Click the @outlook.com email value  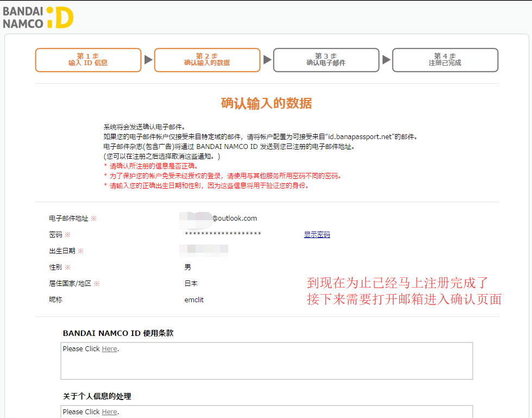[x=234, y=218]
